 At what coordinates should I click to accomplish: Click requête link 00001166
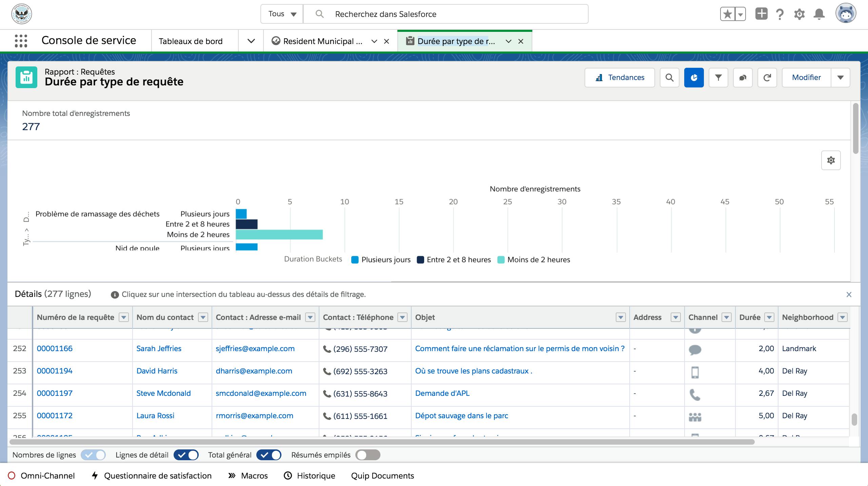54,348
